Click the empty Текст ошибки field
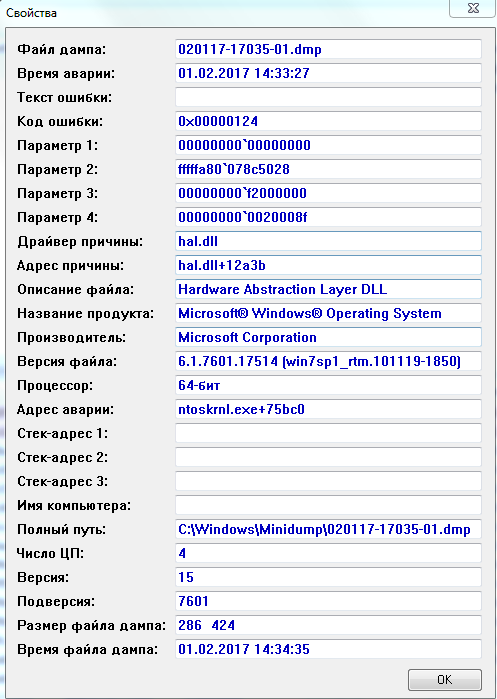 pyautogui.click(x=329, y=97)
